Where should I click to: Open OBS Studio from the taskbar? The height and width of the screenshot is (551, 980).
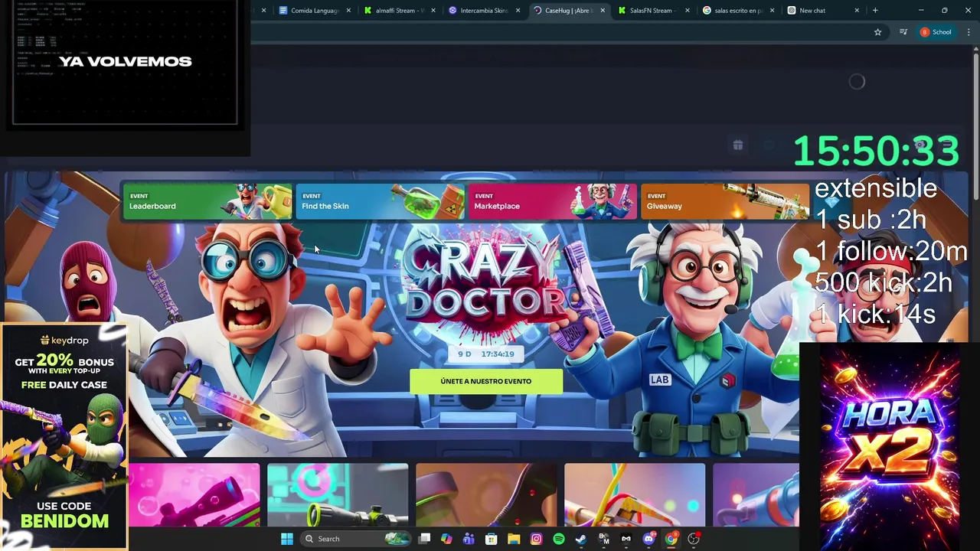pyautogui.click(x=694, y=539)
